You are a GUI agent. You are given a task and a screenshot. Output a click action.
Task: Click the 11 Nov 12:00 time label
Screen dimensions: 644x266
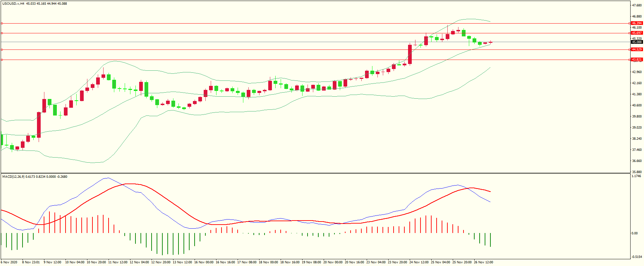click(118, 262)
